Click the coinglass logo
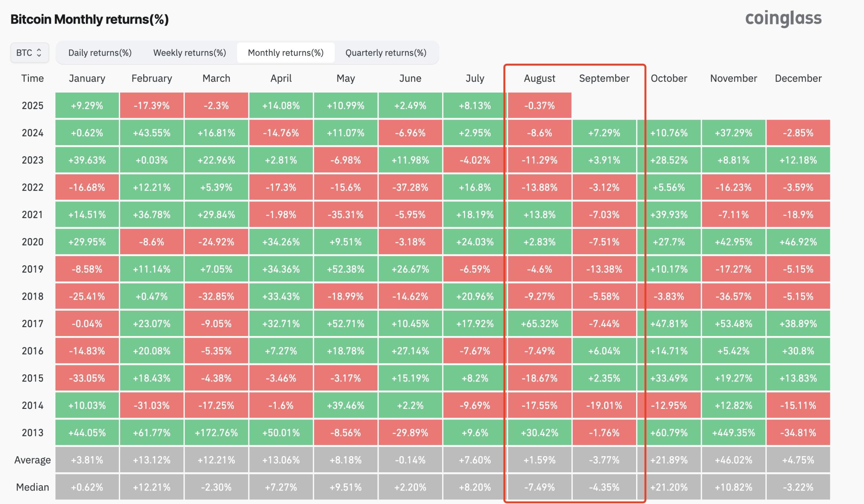864x504 pixels. [783, 18]
